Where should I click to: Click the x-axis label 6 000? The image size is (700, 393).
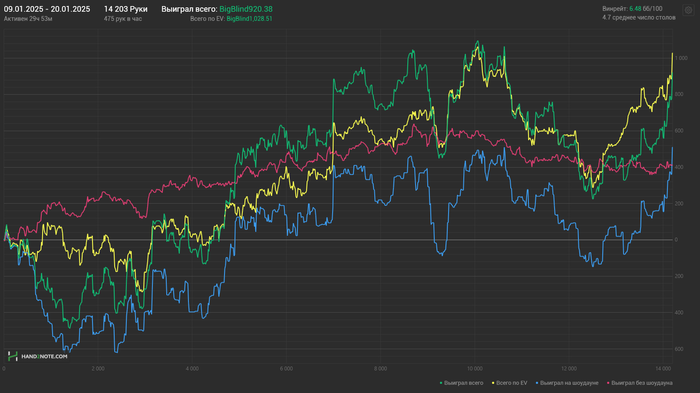point(286,368)
